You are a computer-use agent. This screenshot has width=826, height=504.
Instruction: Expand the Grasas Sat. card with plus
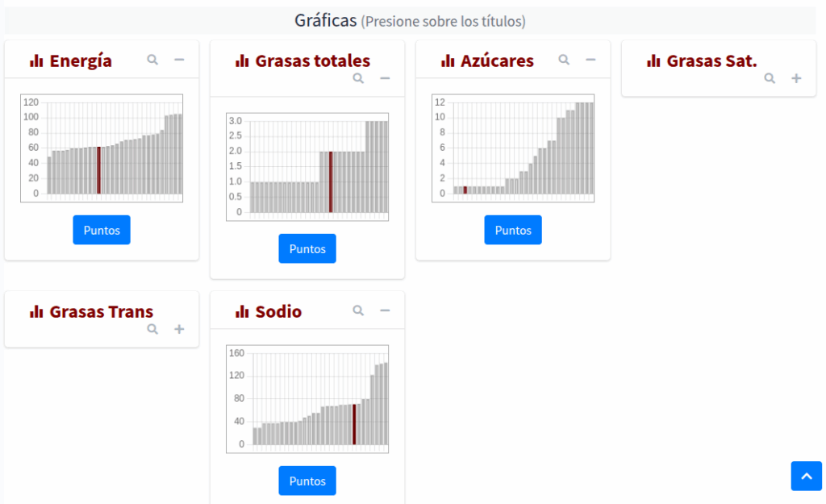[x=796, y=78]
